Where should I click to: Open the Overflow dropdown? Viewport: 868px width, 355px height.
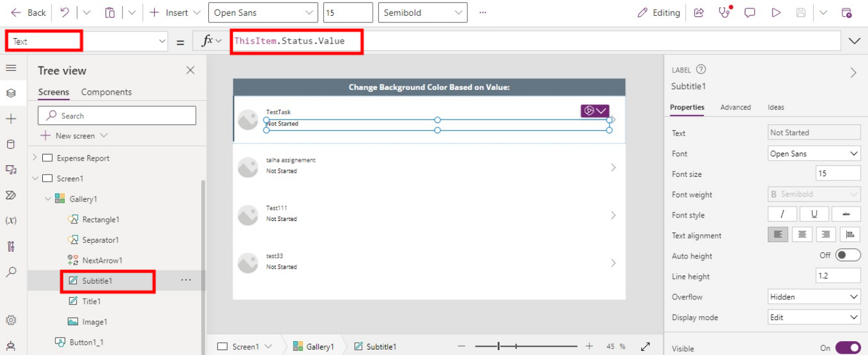[814, 296]
